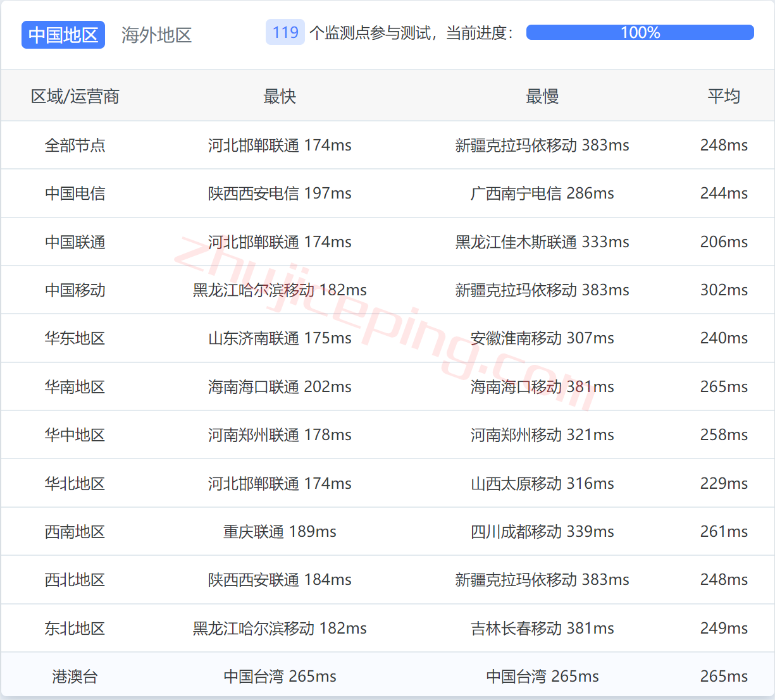This screenshot has height=700, width=775.
Task: Click the 最快 column header
Action: (x=280, y=96)
